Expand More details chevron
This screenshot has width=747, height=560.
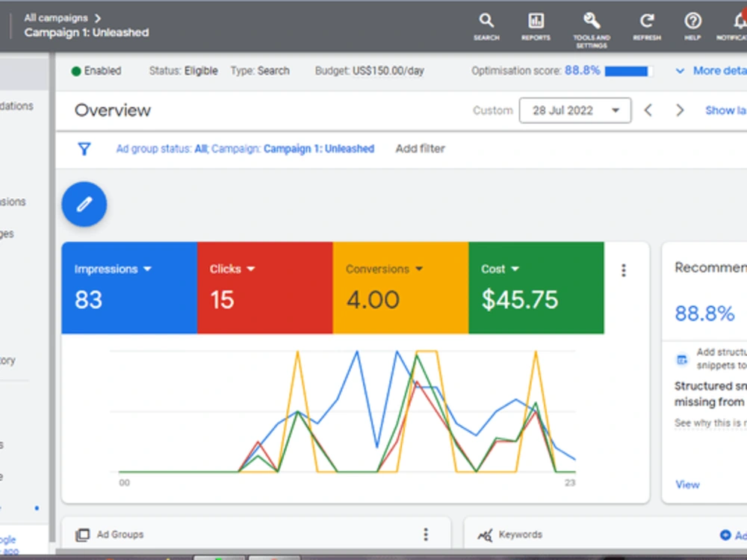(680, 71)
